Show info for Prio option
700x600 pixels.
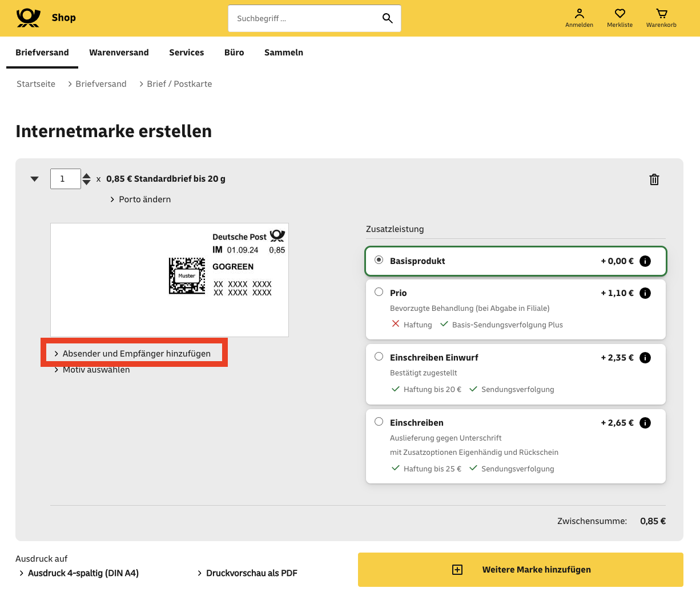(645, 293)
